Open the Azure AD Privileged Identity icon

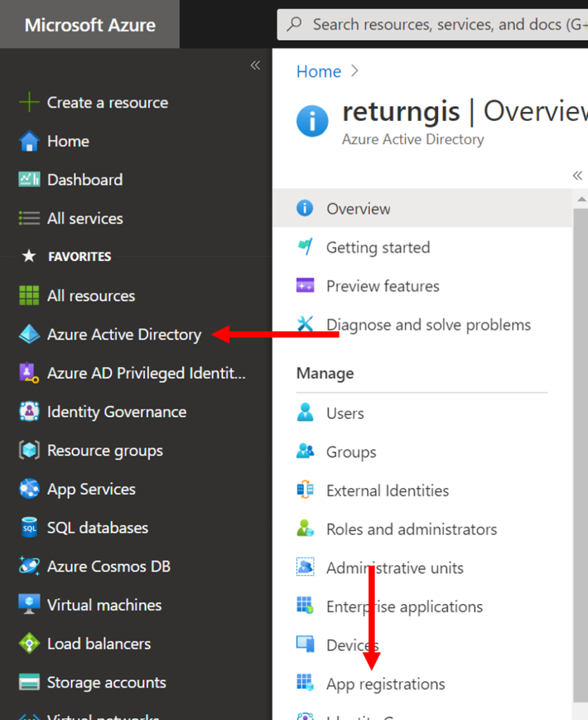point(29,373)
